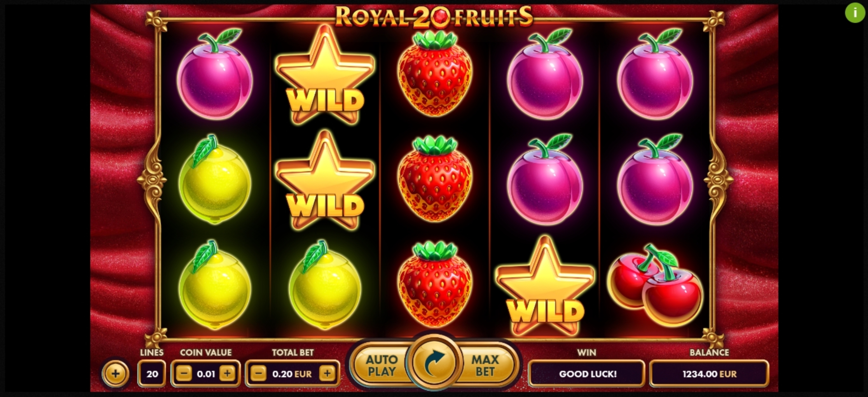Click the coin value 0.01 field

click(205, 373)
